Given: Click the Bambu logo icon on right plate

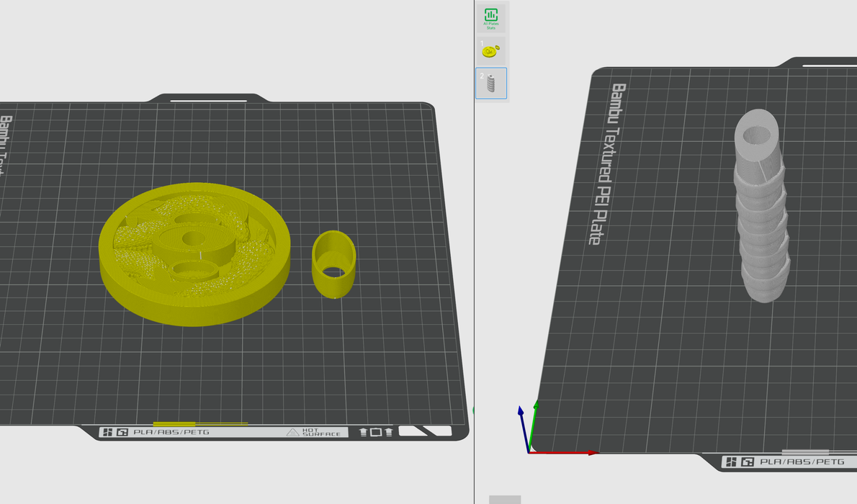Looking at the screenshot, I should (x=732, y=462).
